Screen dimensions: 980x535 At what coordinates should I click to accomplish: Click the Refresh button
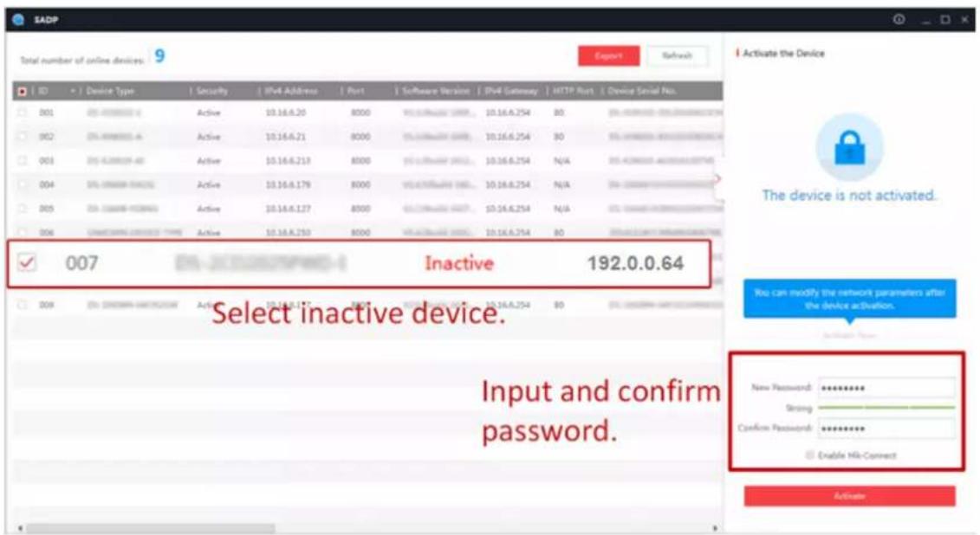(678, 55)
